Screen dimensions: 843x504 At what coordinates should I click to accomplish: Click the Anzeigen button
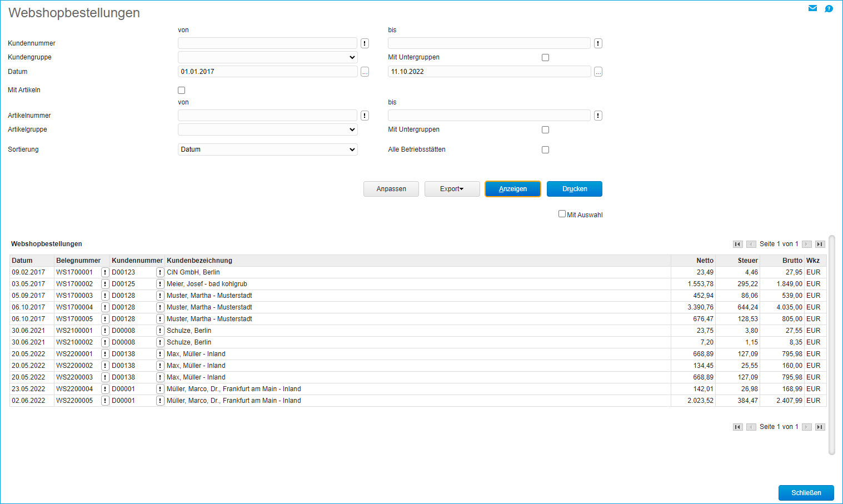pyautogui.click(x=513, y=189)
